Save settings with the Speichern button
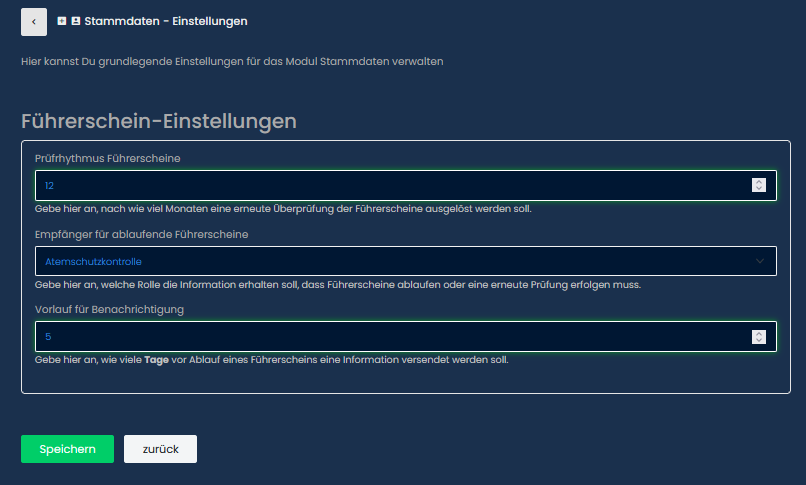This screenshot has width=806, height=485. [67, 449]
